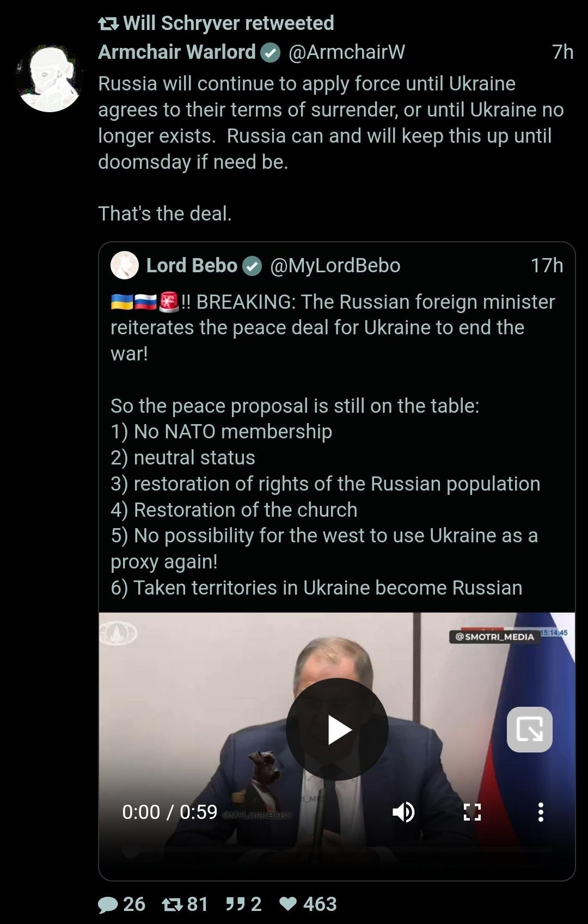The height and width of the screenshot is (924, 588).
Task: Click the "Will Schryver retweeted" label
Action: coord(228,23)
